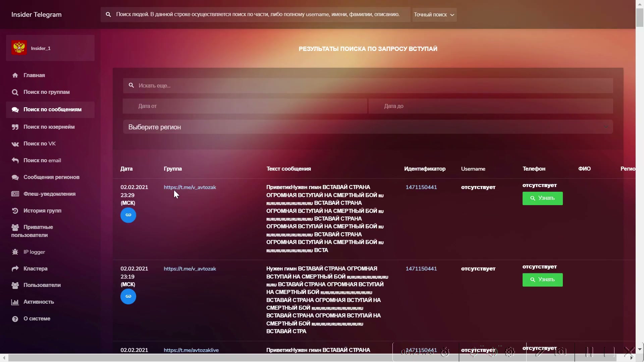The height and width of the screenshot is (362, 644).
Task: Click the question mark icon beside О системе
Action: 15,319
